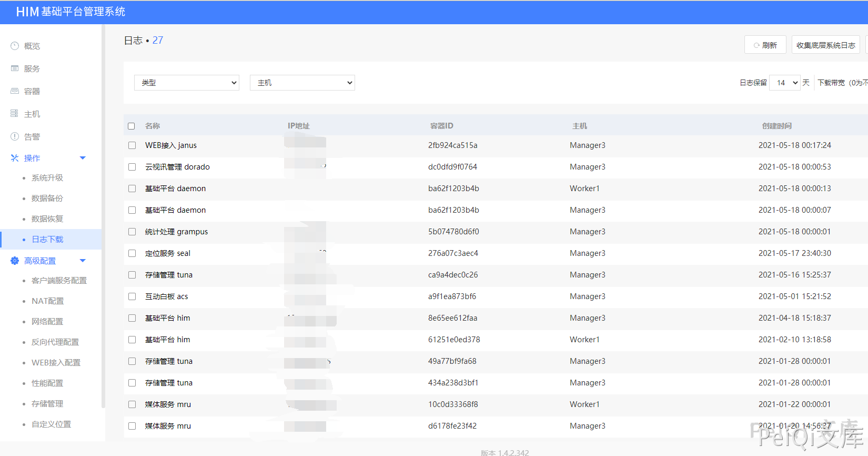Click the 高级配置 gear icon

pyautogui.click(x=15, y=261)
